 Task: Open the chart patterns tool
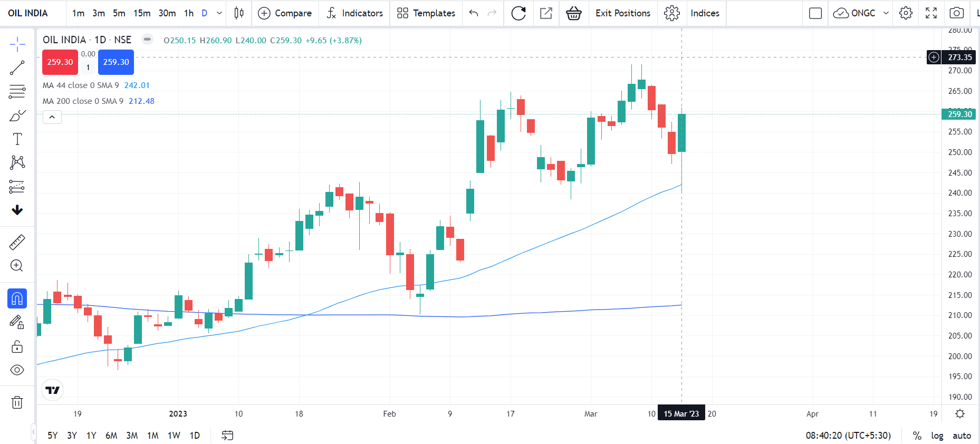(17, 162)
